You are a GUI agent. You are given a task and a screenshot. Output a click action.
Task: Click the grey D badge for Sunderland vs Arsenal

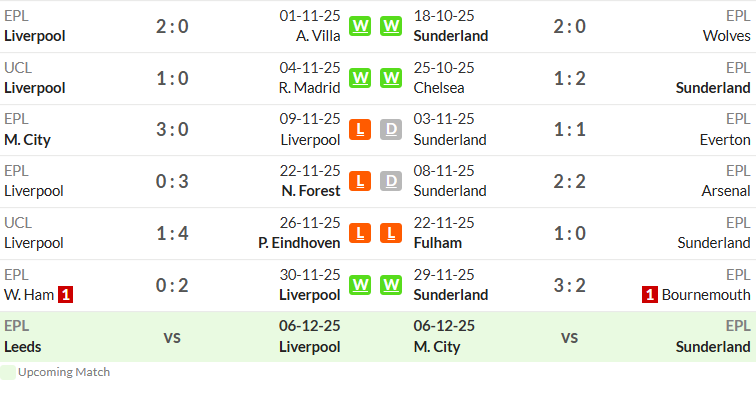pos(391,181)
